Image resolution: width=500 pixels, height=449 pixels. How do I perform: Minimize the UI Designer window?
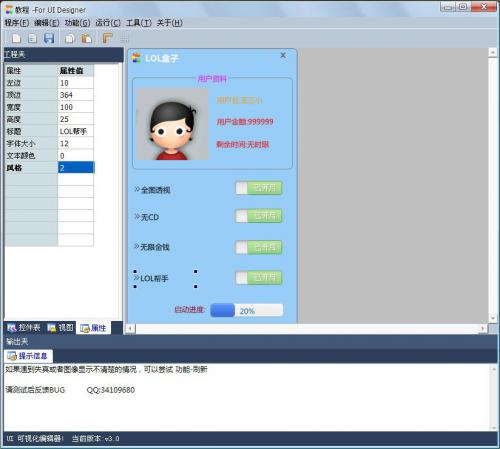tap(448, 7)
